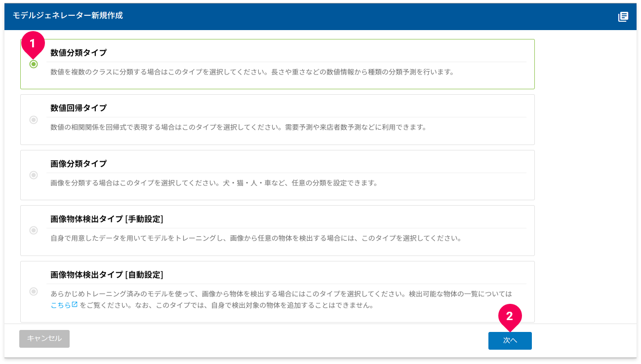Image resolution: width=641 pixels, height=364 pixels.
Task: Click description starting 自身で用意したデータを用いて
Action: coord(256,238)
